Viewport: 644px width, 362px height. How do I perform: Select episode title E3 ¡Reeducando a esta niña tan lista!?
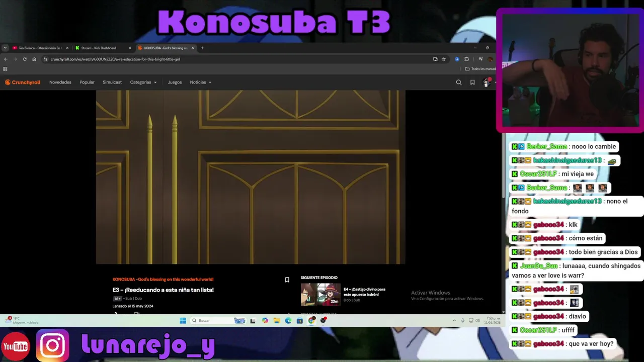163,290
